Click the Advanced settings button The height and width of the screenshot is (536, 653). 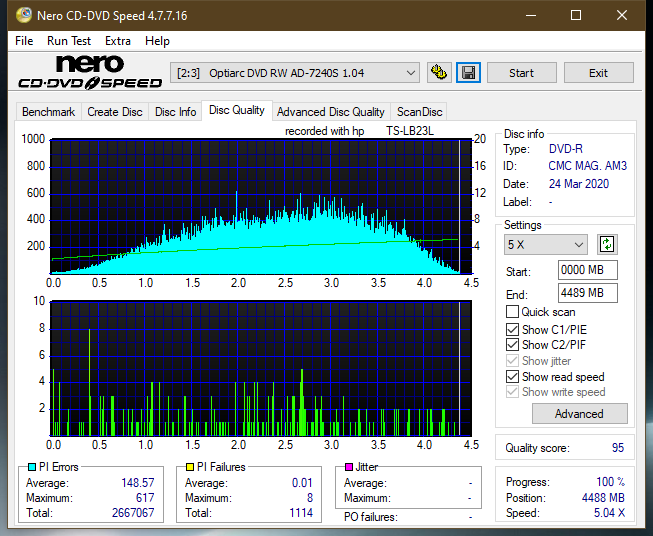[579, 414]
